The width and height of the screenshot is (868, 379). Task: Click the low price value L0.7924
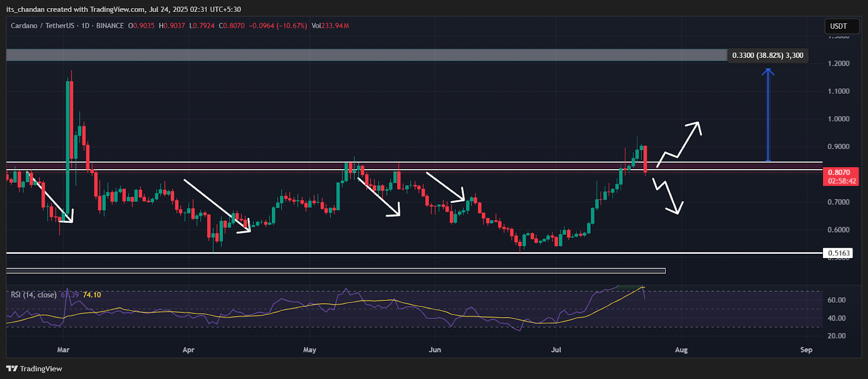(x=202, y=25)
